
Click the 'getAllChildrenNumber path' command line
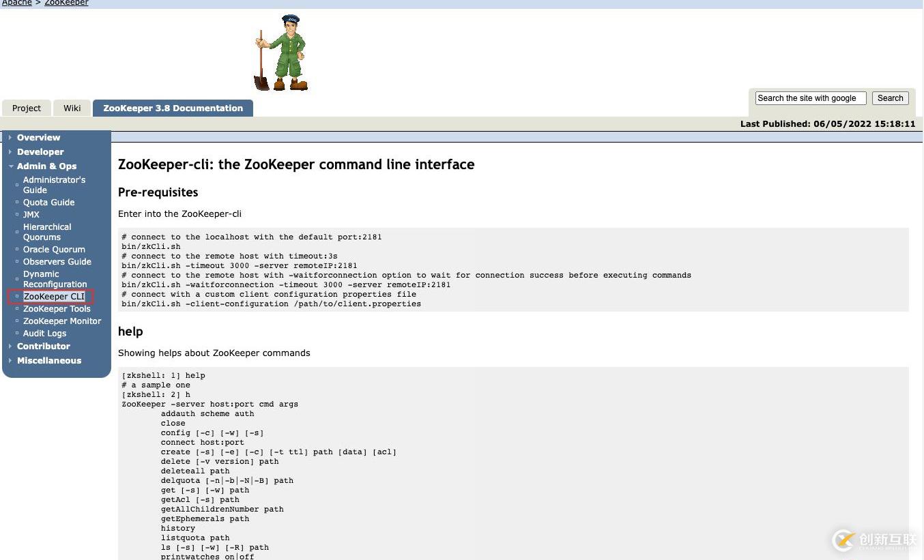point(222,510)
